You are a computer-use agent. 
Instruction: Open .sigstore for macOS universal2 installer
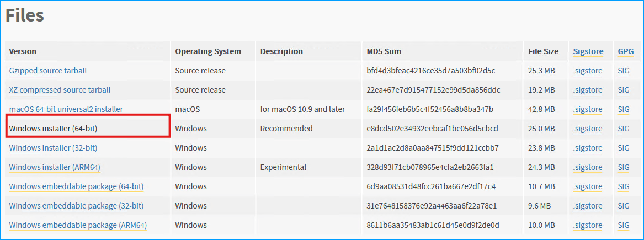coord(587,109)
